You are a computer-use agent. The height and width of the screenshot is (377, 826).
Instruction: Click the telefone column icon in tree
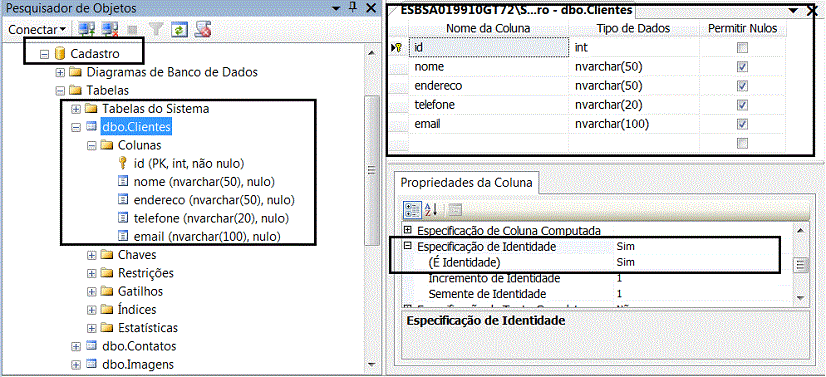(123, 218)
